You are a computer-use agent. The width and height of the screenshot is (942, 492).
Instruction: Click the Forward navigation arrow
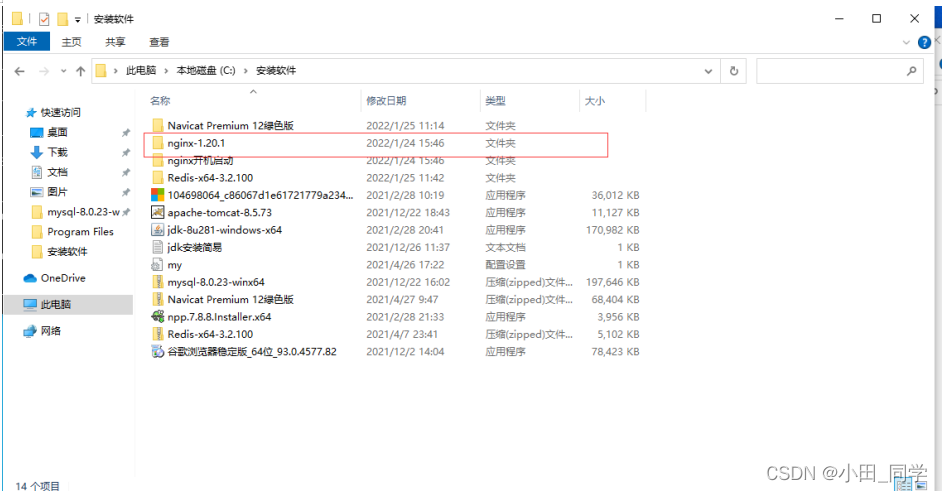click(44, 71)
